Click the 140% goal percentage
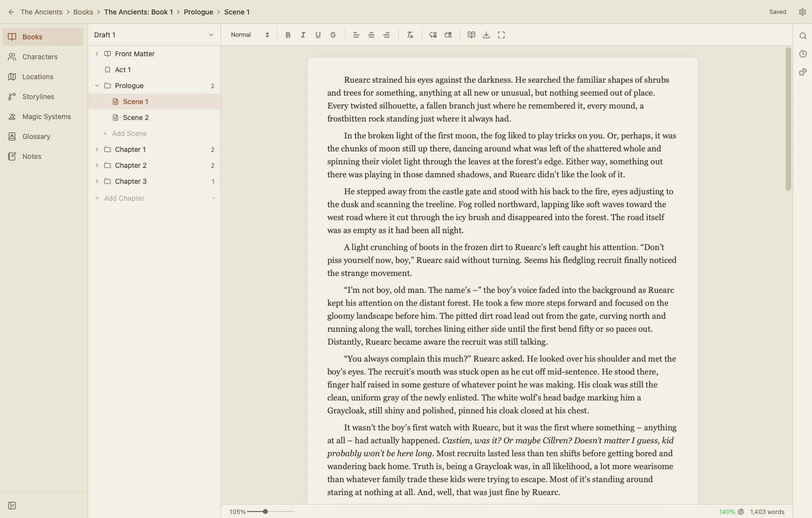The width and height of the screenshot is (812, 518). [x=727, y=512]
